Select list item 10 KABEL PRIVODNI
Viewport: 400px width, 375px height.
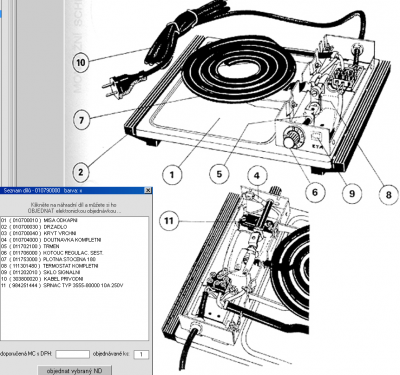click(x=42, y=279)
